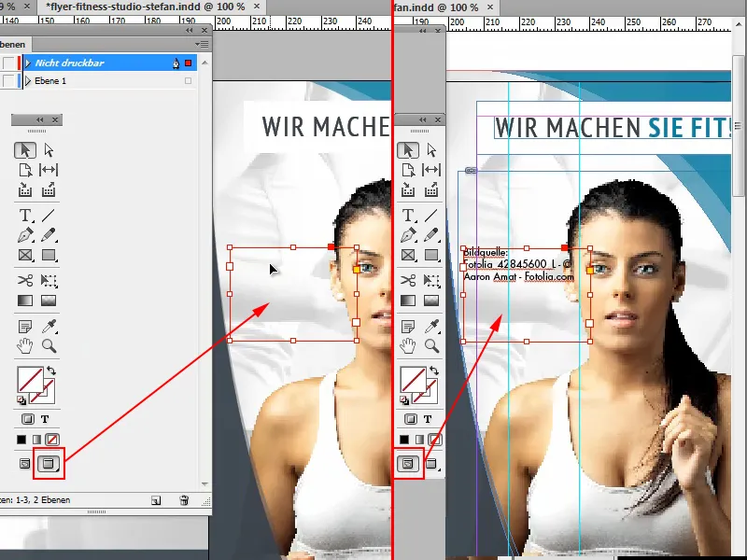Viewport: 747px width, 560px height.
Task: Pick the Eyedropper tool in the right toolbox
Action: coord(432,326)
